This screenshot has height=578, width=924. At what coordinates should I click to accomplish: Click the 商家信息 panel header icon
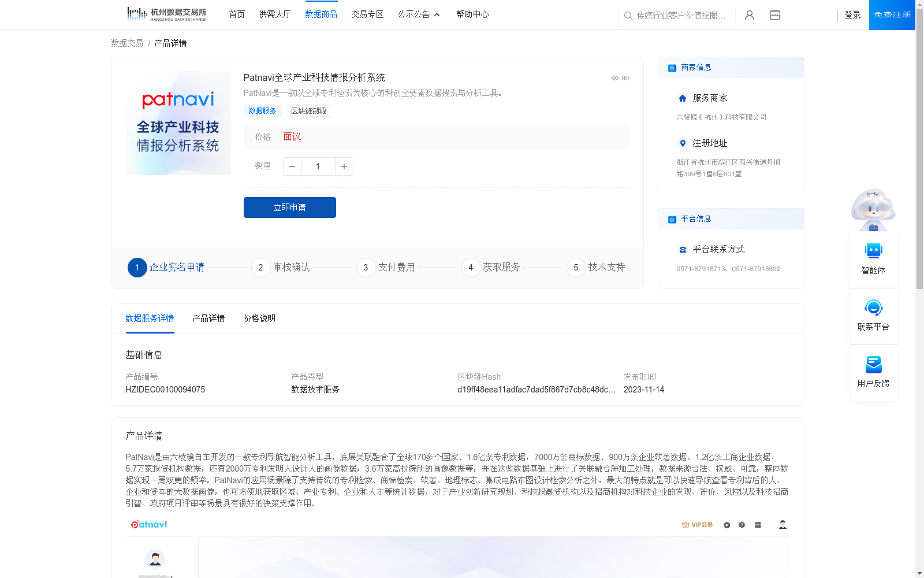coord(672,68)
